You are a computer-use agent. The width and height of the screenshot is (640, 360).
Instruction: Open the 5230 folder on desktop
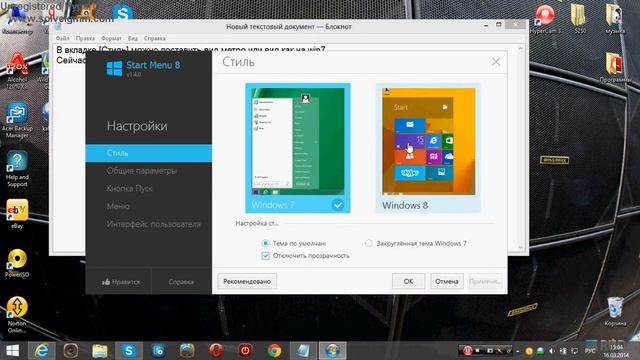click(x=579, y=19)
